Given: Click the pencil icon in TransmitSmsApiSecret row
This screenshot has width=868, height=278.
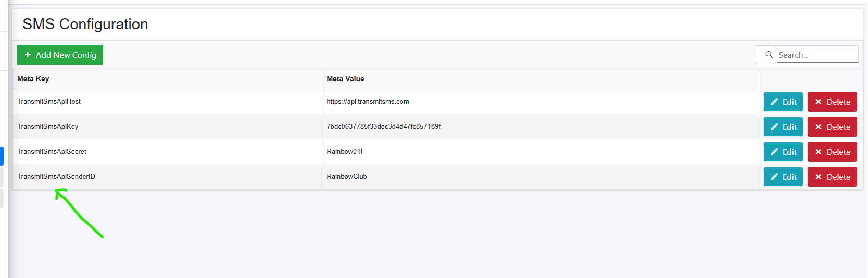Looking at the screenshot, I should [x=774, y=152].
